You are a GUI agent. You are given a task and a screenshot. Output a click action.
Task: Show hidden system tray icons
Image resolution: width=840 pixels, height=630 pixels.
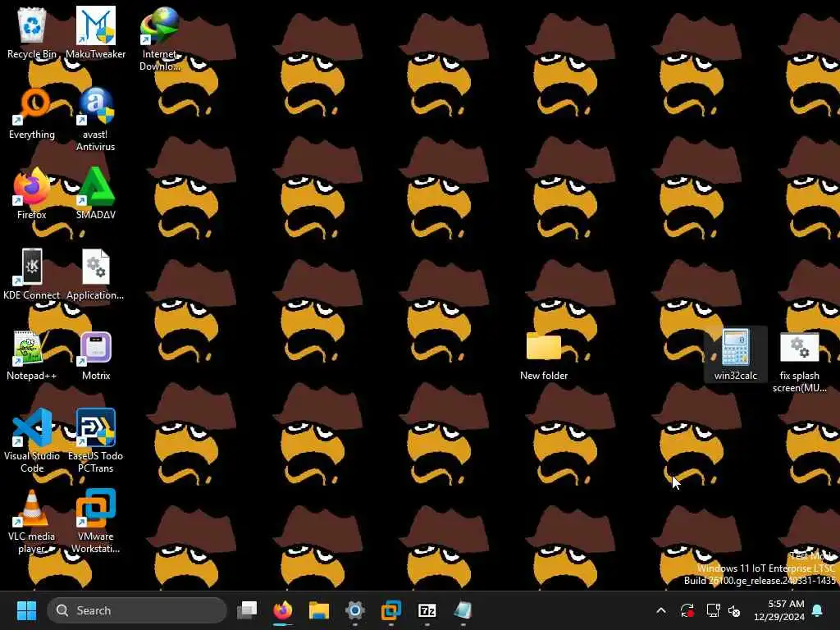[661, 610]
